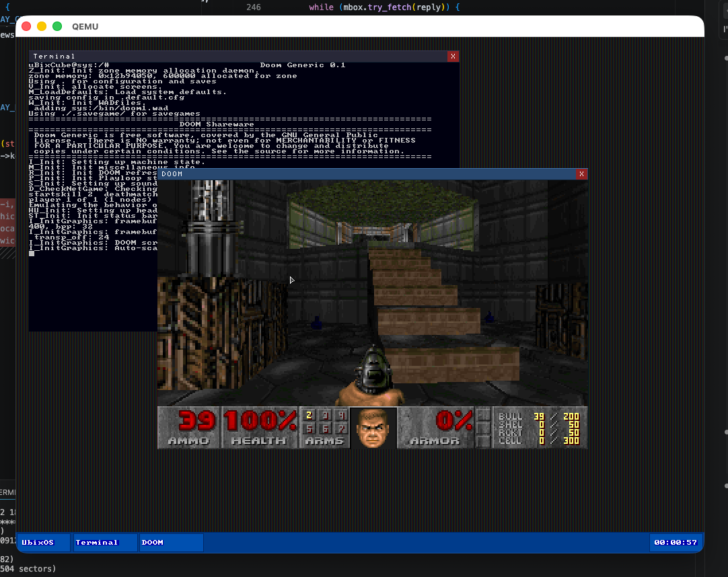The width and height of the screenshot is (728, 577).
Task: Switch to DOOM in the taskbar
Action: [172, 542]
